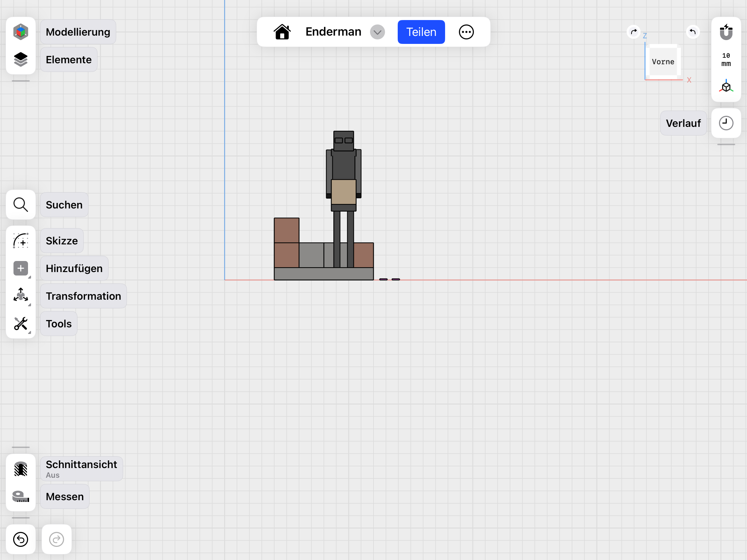Click the Tools label
This screenshot has width=747, height=560.
tap(59, 324)
